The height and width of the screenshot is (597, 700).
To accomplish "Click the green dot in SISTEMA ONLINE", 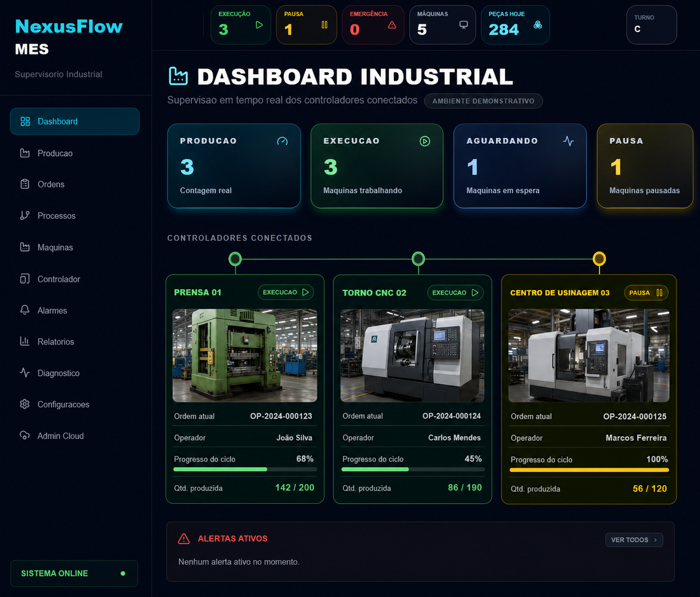I will point(123,573).
